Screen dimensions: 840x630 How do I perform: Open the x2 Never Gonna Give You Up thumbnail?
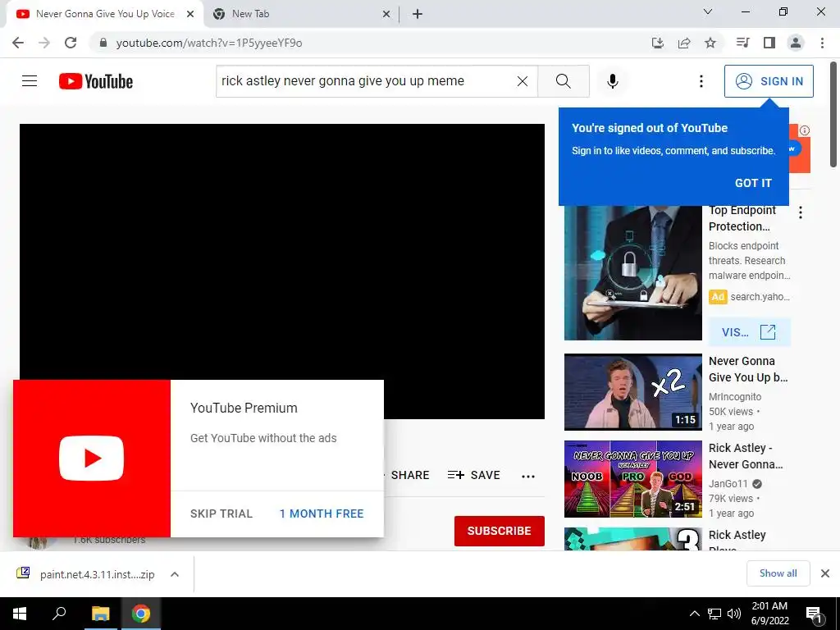point(632,391)
